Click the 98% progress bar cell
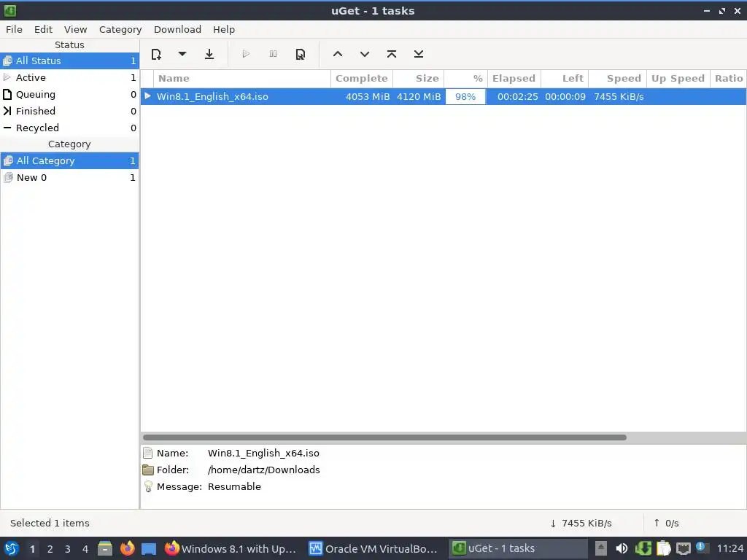This screenshot has height=560, width=747. pyautogui.click(x=465, y=97)
